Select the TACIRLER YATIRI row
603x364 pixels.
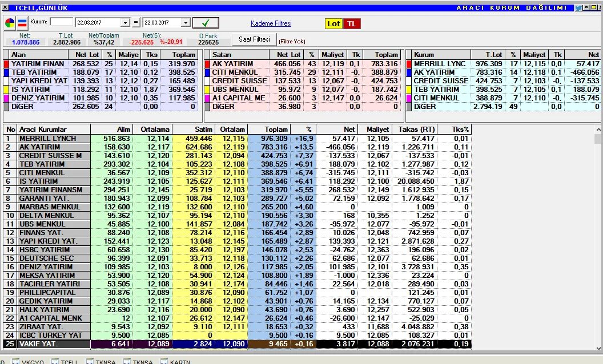[238, 284]
